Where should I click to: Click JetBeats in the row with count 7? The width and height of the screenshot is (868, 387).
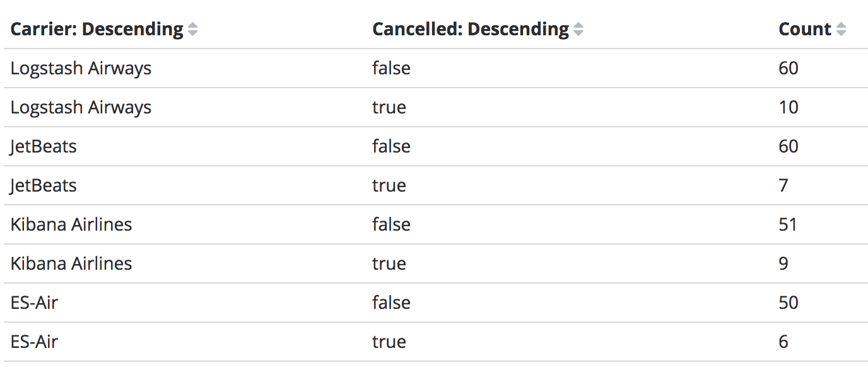(44, 185)
